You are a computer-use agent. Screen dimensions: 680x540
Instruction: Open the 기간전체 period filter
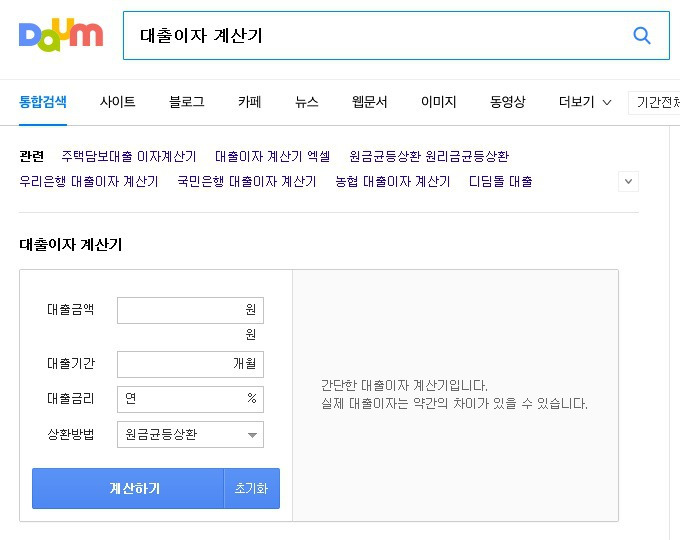click(654, 103)
